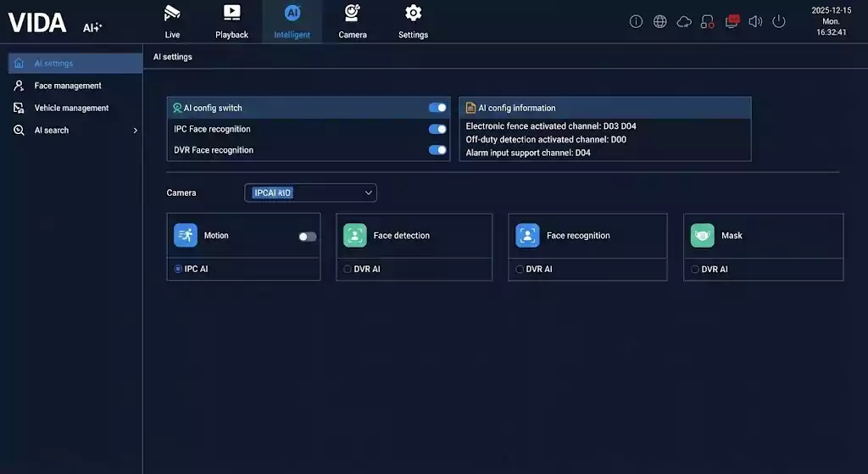This screenshot has height=474, width=868.
Task: Toggle DVR Face recognition switch
Action: point(437,150)
